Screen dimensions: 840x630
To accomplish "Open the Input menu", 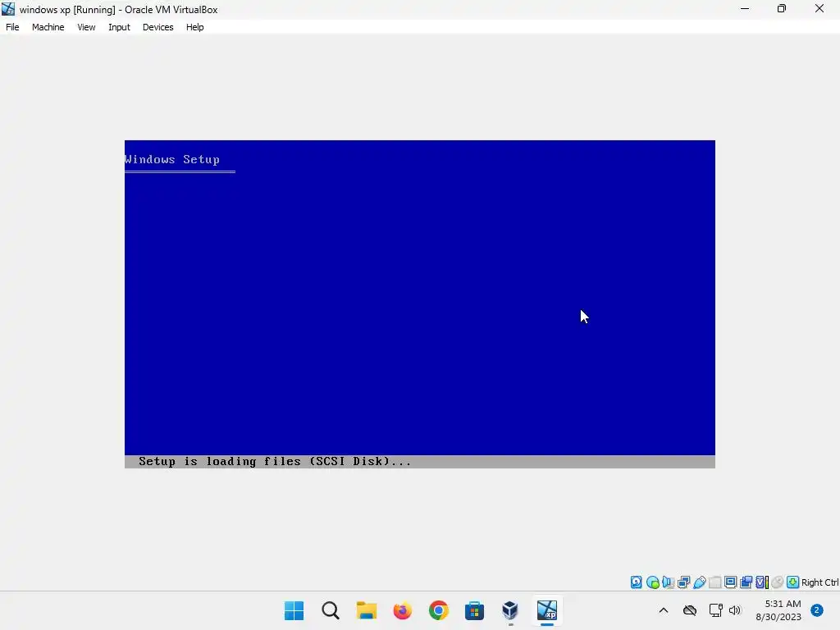I will tap(119, 27).
